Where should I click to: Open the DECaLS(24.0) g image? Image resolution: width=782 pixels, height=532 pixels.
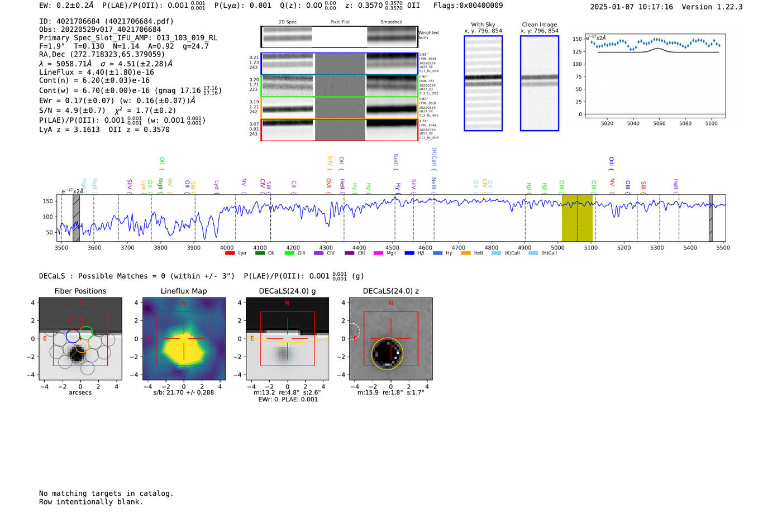(x=288, y=339)
